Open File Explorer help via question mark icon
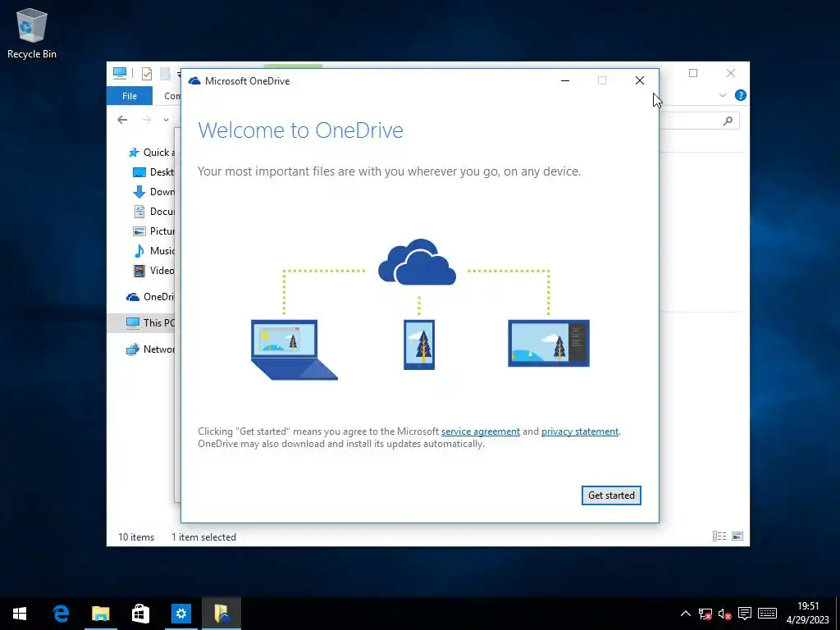The height and width of the screenshot is (630, 840). 741,95
